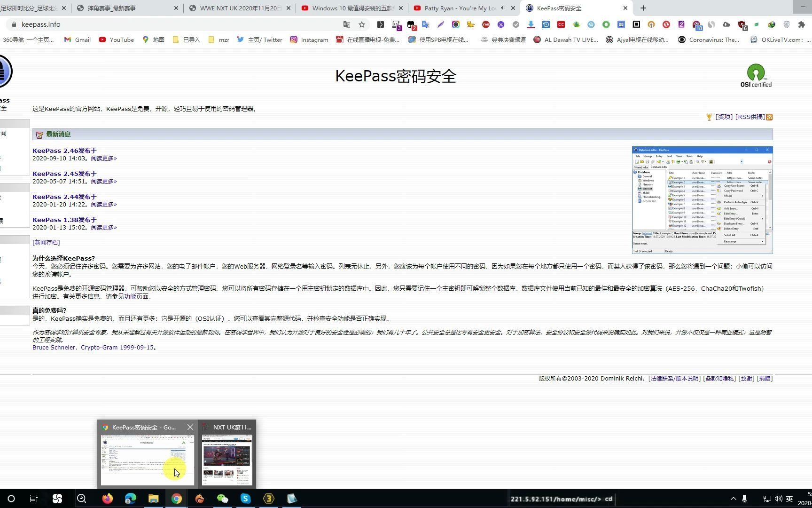Open the 已导入 bookmark folder
The height and width of the screenshot is (508, 812).
186,40
